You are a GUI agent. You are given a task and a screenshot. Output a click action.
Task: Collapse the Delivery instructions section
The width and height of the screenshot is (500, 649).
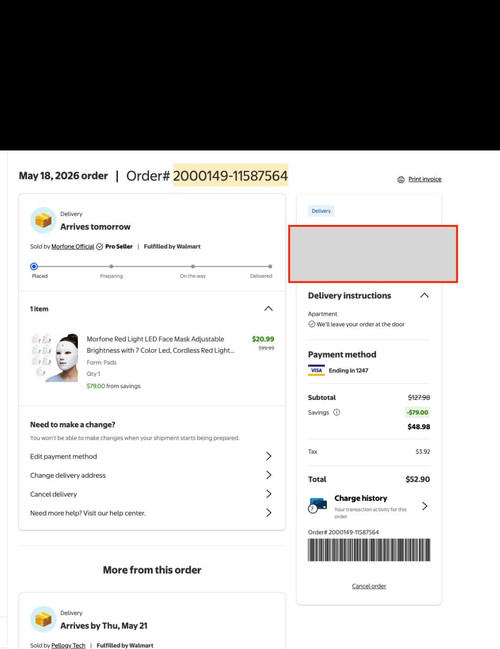click(424, 296)
